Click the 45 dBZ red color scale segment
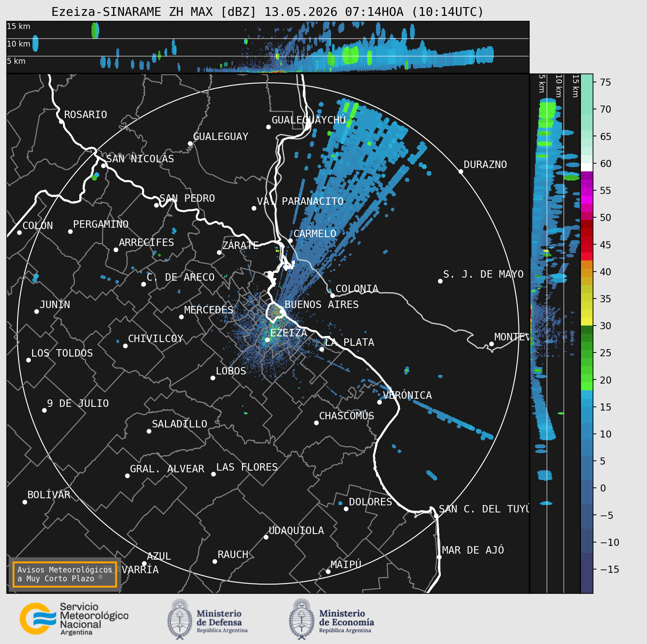647x644 pixels. 587,245
